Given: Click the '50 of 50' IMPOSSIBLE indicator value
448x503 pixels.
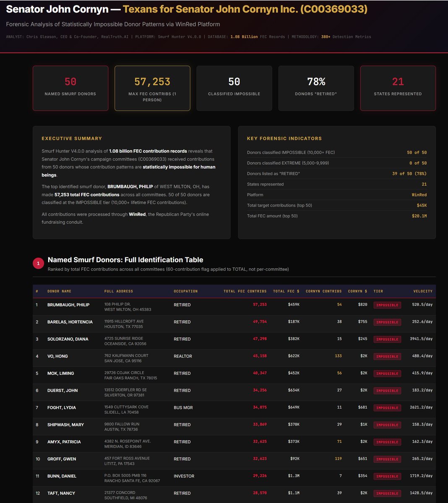Looking at the screenshot, I should (417, 153).
